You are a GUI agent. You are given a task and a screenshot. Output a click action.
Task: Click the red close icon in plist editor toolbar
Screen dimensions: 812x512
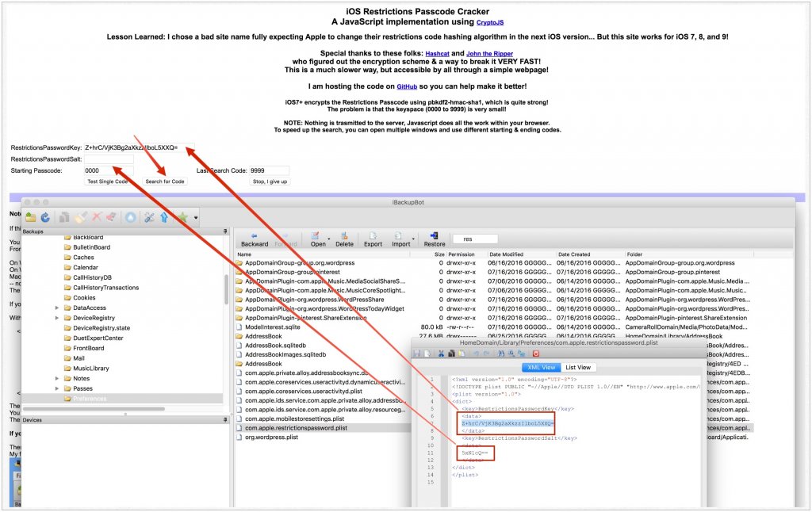click(x=536, y=353)
